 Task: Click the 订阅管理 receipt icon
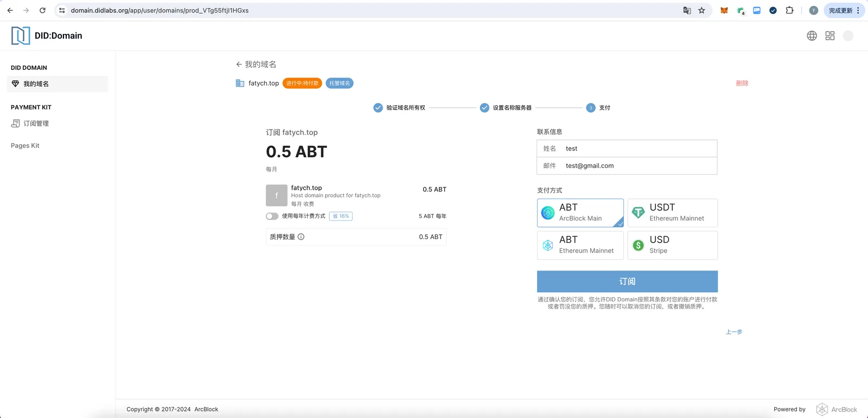[15, 124]
